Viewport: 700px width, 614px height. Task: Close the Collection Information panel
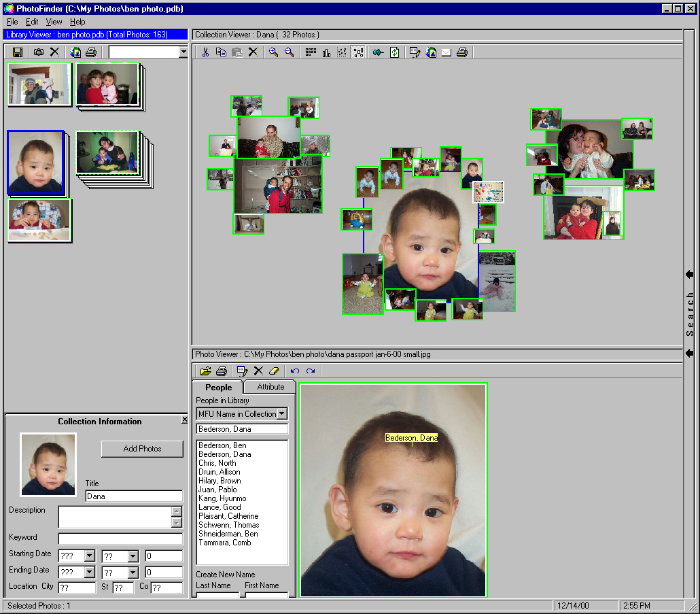(x=184, y=420)
